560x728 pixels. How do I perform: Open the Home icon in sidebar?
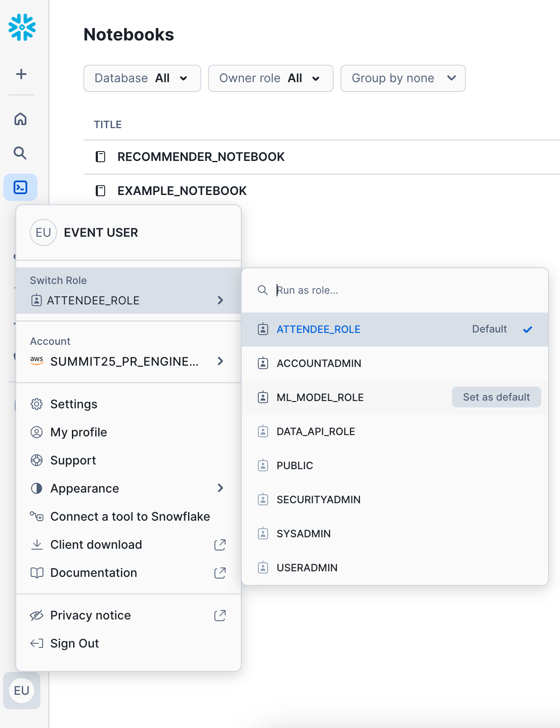click(20, 119)
